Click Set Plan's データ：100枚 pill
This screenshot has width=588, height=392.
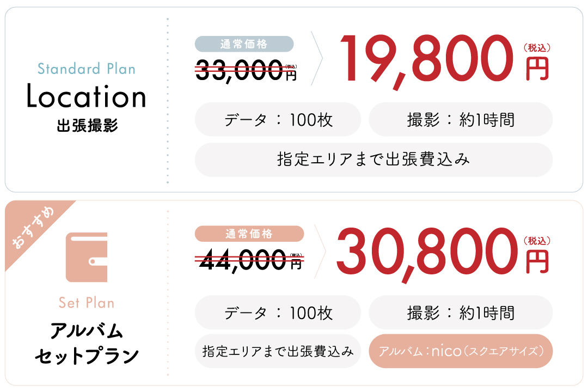coord(278,313)
